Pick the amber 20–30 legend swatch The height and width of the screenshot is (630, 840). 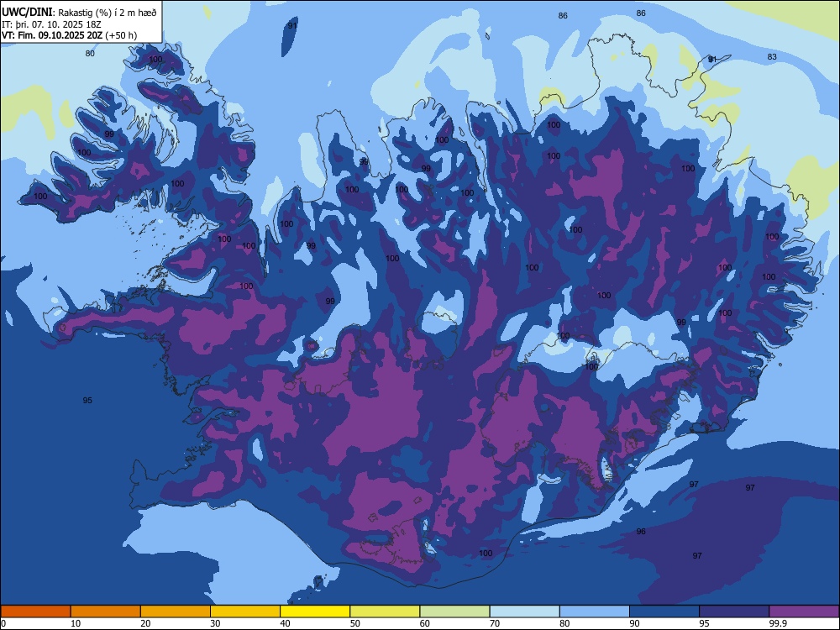click(x=176, y=612)
